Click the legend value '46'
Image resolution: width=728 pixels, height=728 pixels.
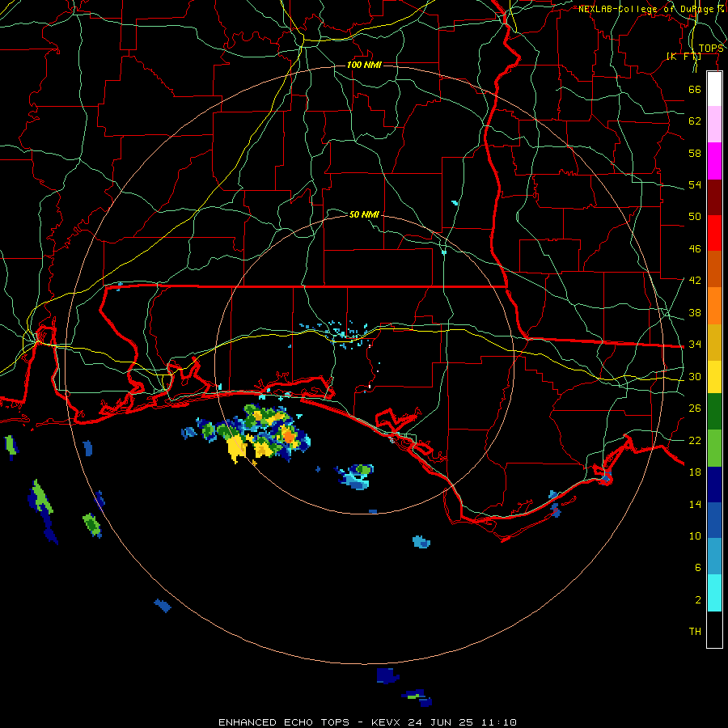point(695,249)
